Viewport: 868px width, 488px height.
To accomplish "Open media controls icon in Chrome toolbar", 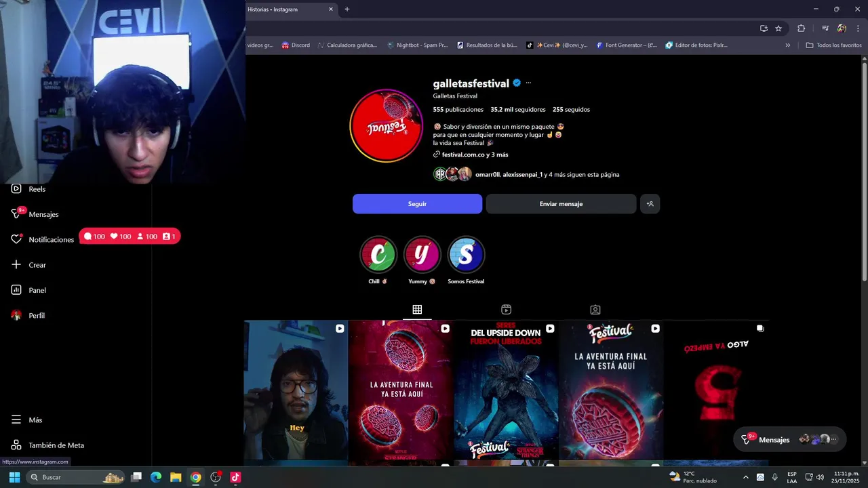I will click(x=825, y=28).
